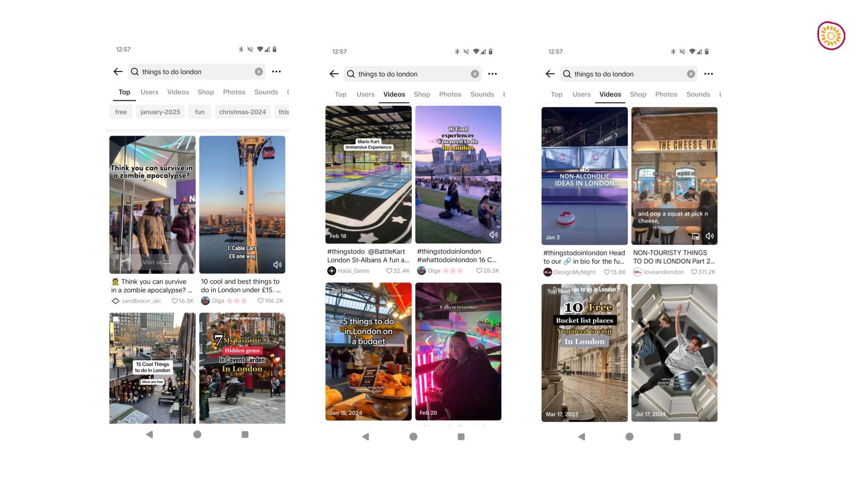Image resolution: width=868 pixels, height=488 pixels.
Task: Tap back arrow in right phone screen
Action: 550,74
